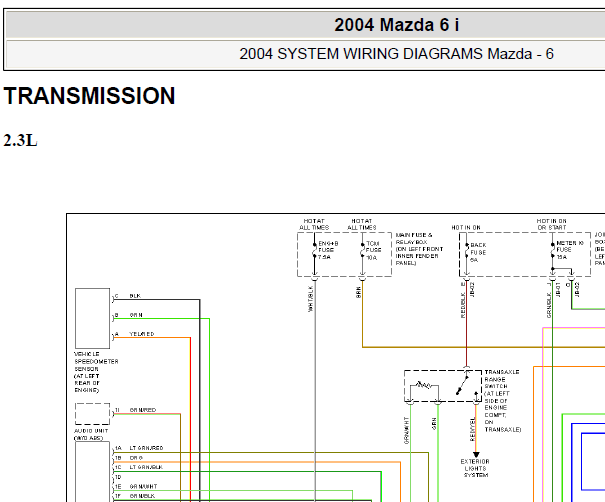605x502 pixels.
Task: Click the VEHICLE SPEEDOMETER SENSOR label
Action: click(x=96, y=372)
